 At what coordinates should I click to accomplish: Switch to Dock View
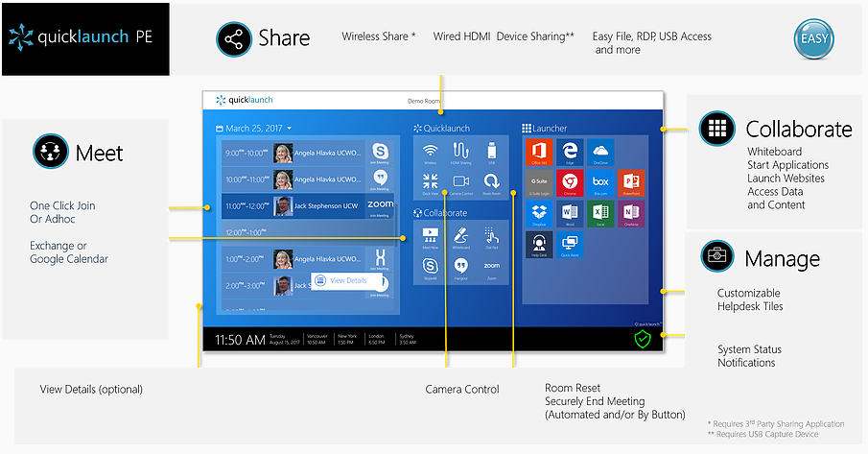pos(430,183)
